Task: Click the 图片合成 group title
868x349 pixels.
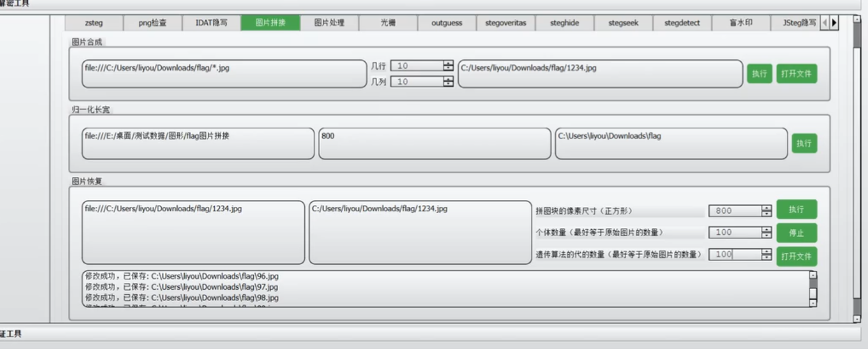Action: [x=87, y=42]
